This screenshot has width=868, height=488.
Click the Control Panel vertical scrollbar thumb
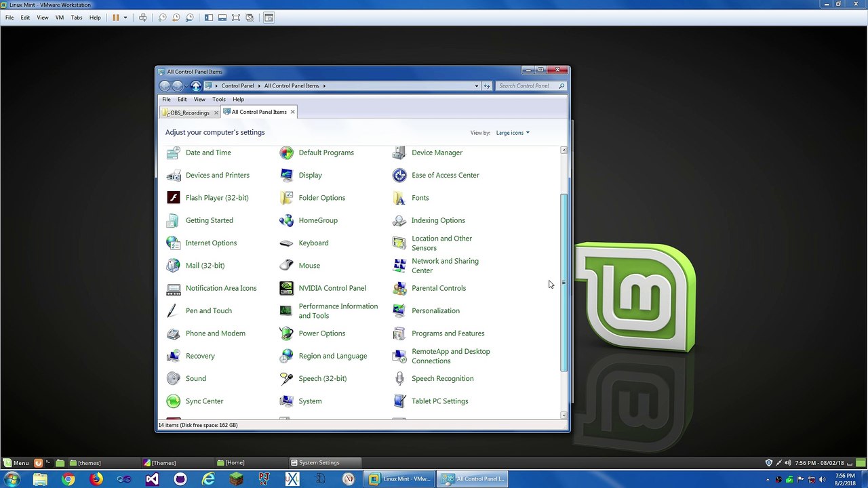(564, 282)
